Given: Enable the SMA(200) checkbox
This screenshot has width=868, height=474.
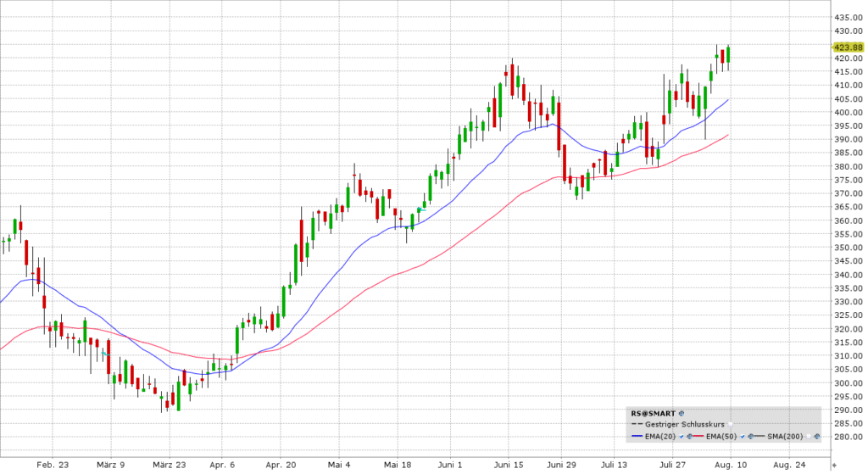Looking at the screenshot, I should [809, 437].
